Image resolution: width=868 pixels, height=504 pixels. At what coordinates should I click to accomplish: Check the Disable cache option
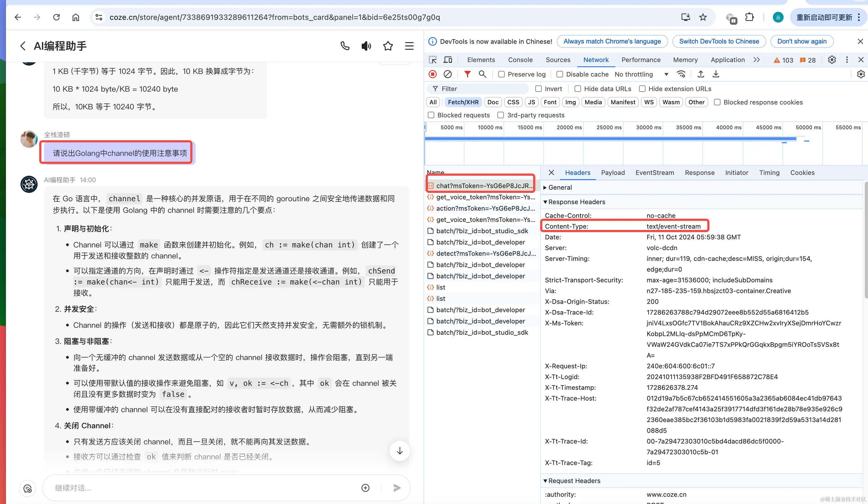[560, 74]
